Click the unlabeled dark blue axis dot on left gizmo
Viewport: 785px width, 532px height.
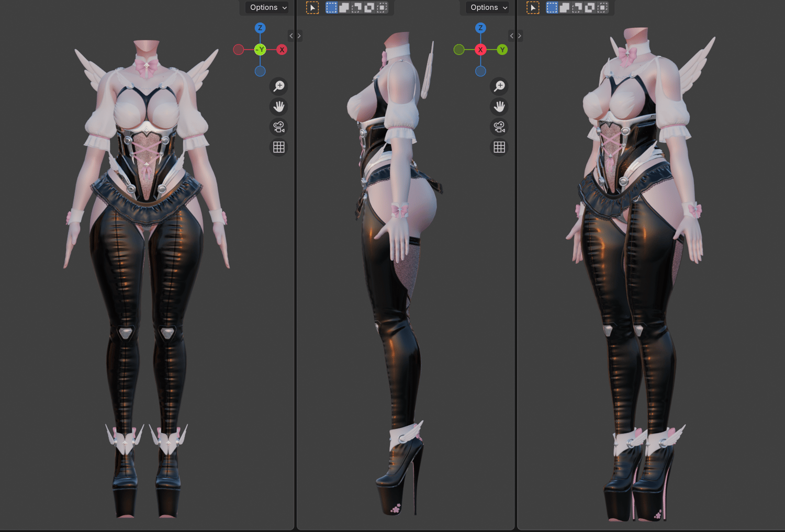coord(260,71)
